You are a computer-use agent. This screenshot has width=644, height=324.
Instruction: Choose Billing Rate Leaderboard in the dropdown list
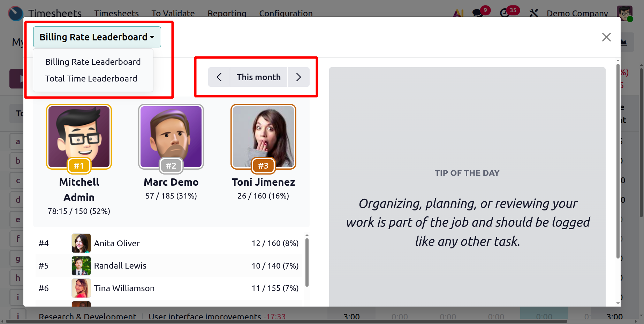(93, 62)
